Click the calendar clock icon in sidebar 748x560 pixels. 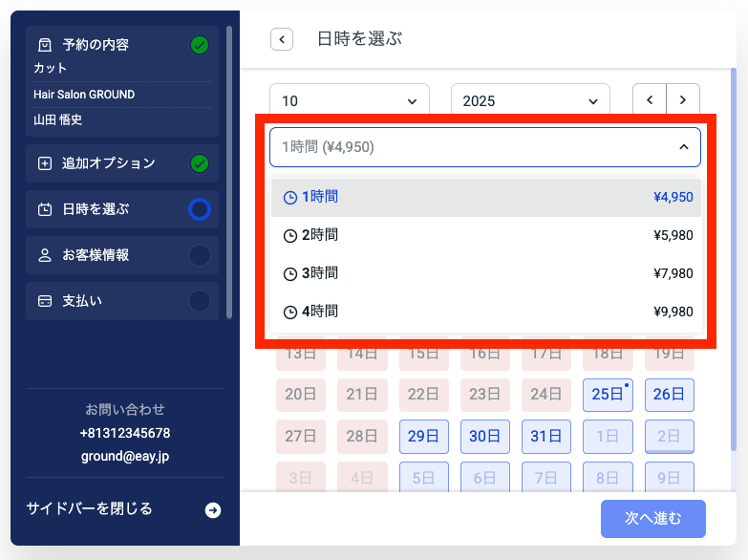point(44,209)
